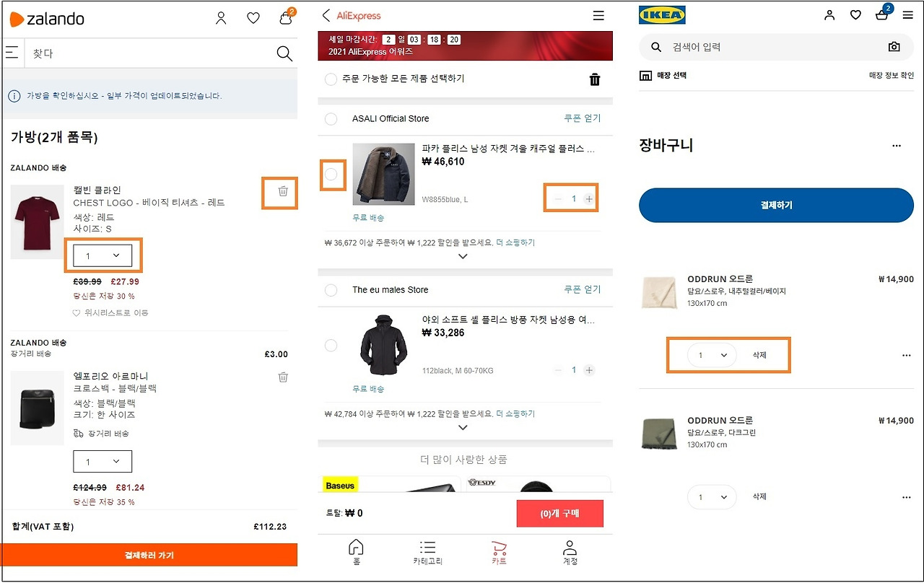Open Zalando shopping bag with 2 items

tap(285, 18)
